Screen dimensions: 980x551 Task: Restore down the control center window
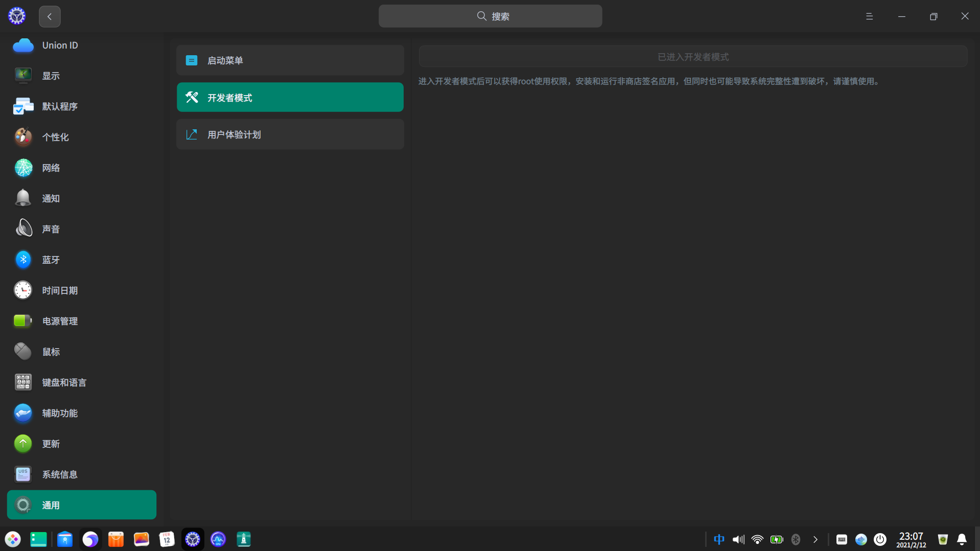tap(934, 16)
